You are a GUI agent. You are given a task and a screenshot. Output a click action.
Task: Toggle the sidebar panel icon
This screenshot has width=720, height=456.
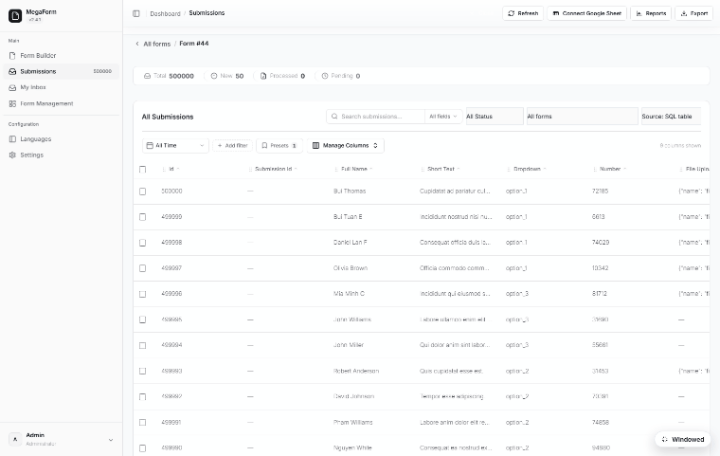point(136,13)
